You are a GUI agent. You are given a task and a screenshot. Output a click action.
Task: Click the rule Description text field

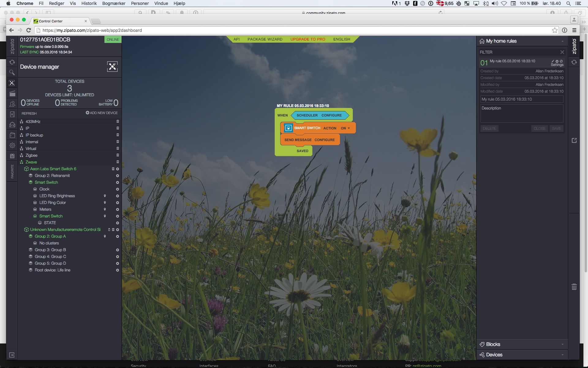pos(522,113)
